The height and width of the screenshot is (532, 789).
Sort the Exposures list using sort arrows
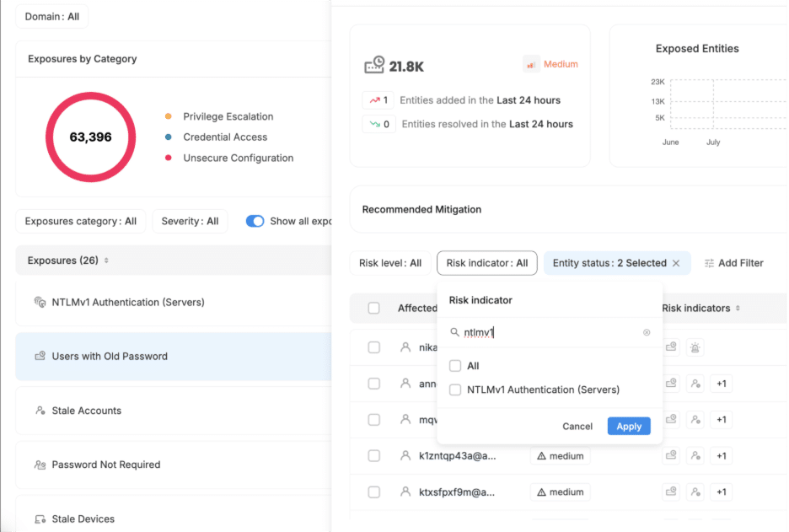[106, 261]
